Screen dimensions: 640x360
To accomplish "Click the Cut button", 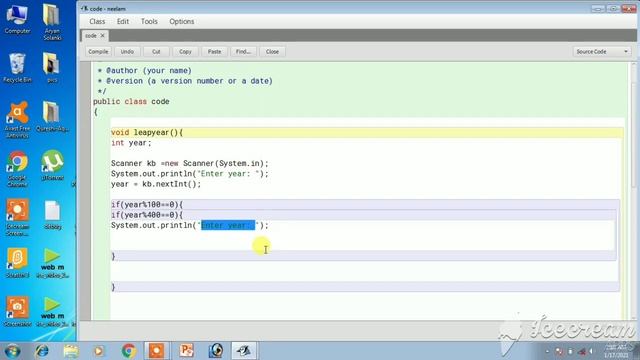I will pyautogui.click(x=156, y=52).
